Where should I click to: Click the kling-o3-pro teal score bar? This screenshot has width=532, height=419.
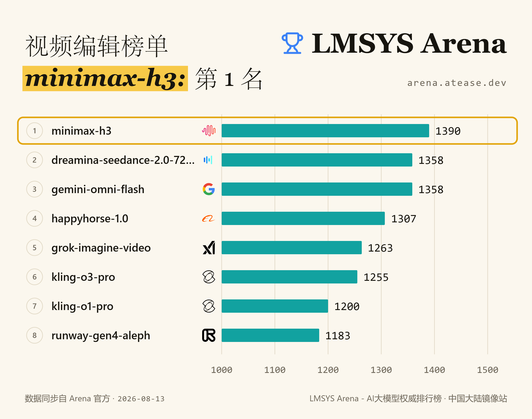pyautogui.click(x=289, y=277)
